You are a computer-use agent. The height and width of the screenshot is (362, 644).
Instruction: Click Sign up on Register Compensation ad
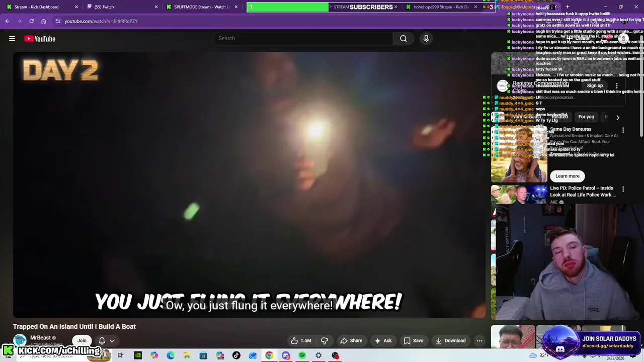[595, 86]
